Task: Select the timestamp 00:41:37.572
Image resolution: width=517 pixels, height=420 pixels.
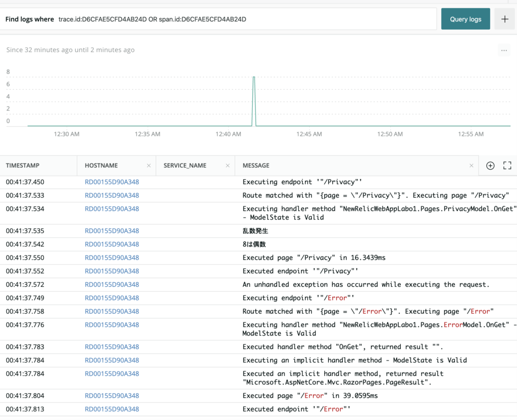Action: (25, 285)
